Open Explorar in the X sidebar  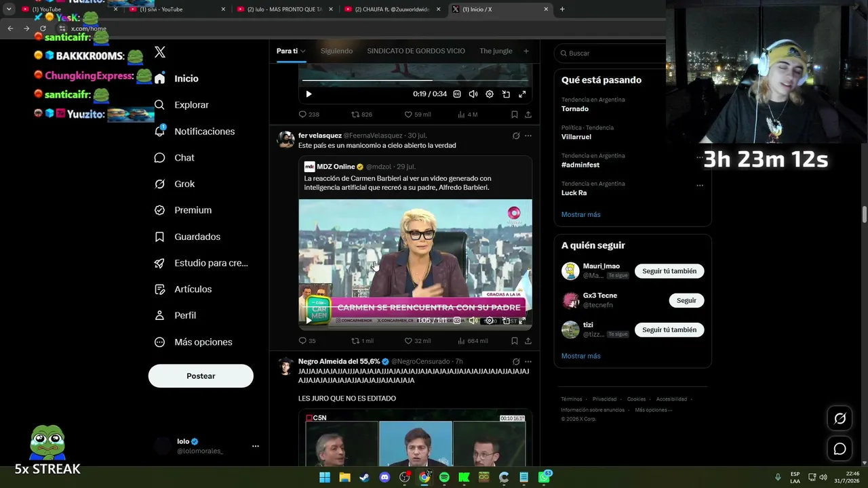click(181, 105)
